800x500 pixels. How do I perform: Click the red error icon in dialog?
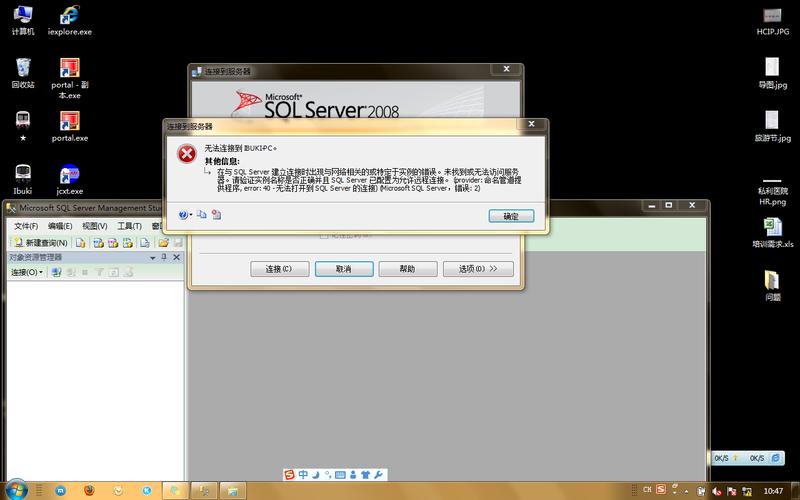pos(187,154)
